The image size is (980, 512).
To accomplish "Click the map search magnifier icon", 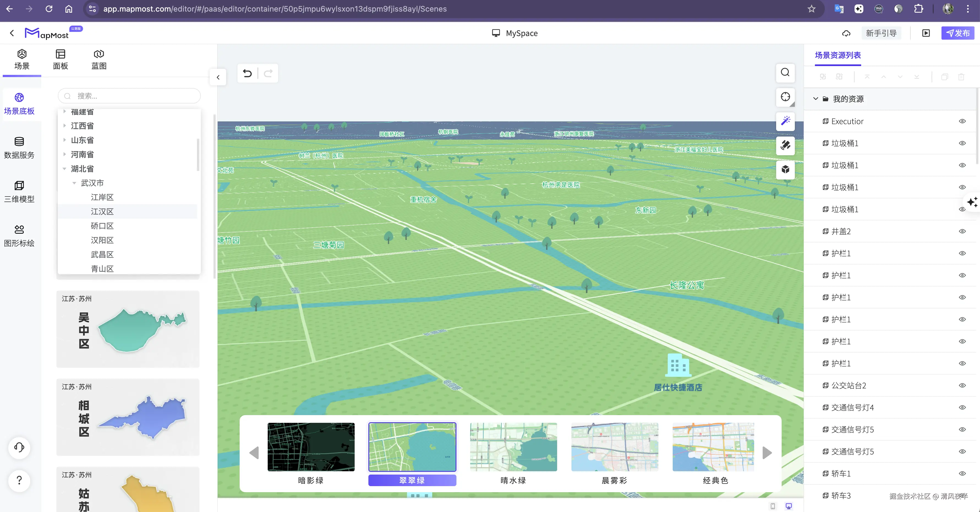I will (785, 72).
